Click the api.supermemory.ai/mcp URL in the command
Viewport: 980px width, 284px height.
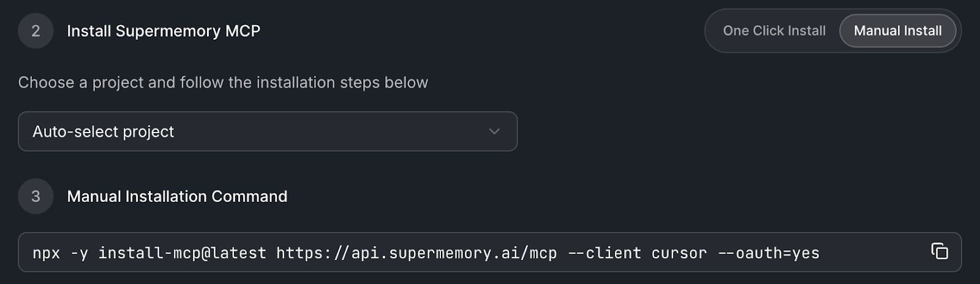417,253
